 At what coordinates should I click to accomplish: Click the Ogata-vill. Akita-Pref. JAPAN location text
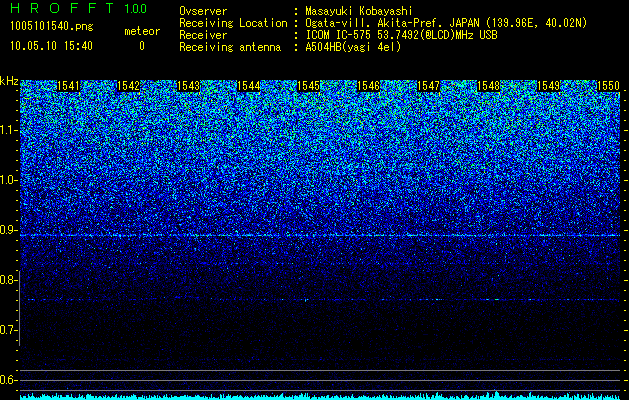pyautogui.click(x=446, y=23)
